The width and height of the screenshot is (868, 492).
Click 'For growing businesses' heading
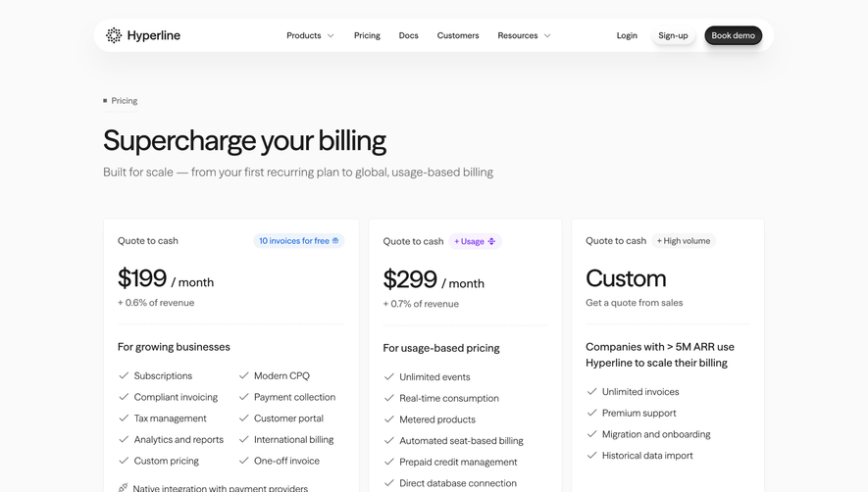pos(174,347)
